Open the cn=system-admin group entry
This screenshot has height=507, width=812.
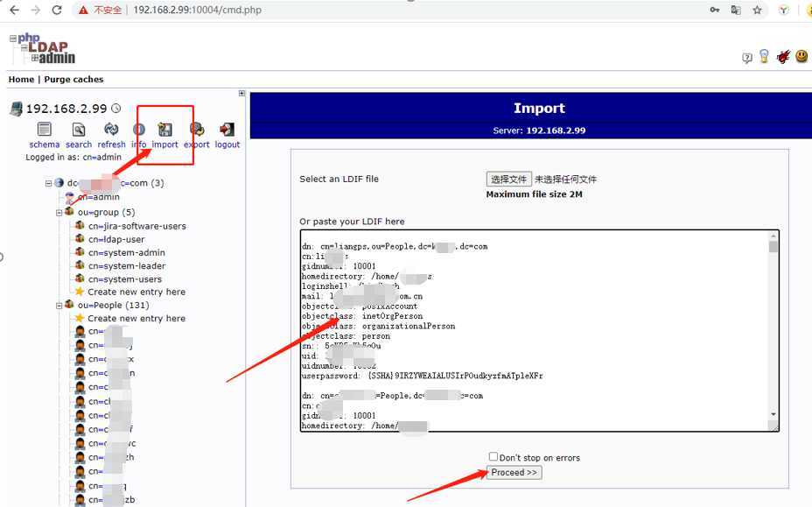tap(127, 252)
